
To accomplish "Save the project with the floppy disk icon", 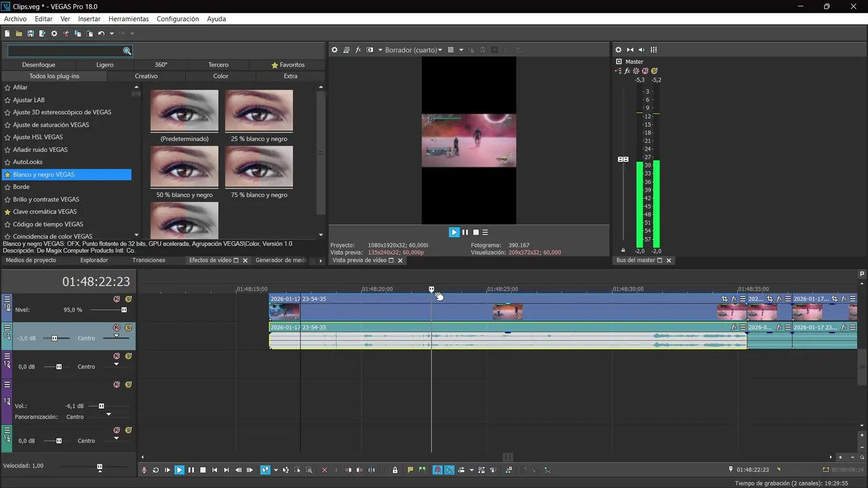I will coord(31,33).
